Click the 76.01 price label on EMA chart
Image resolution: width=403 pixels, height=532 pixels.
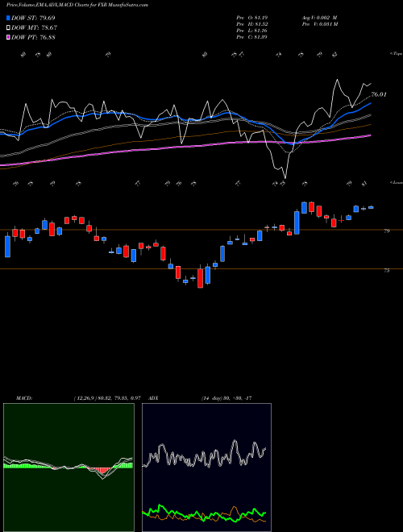click(x=379, y=94)
